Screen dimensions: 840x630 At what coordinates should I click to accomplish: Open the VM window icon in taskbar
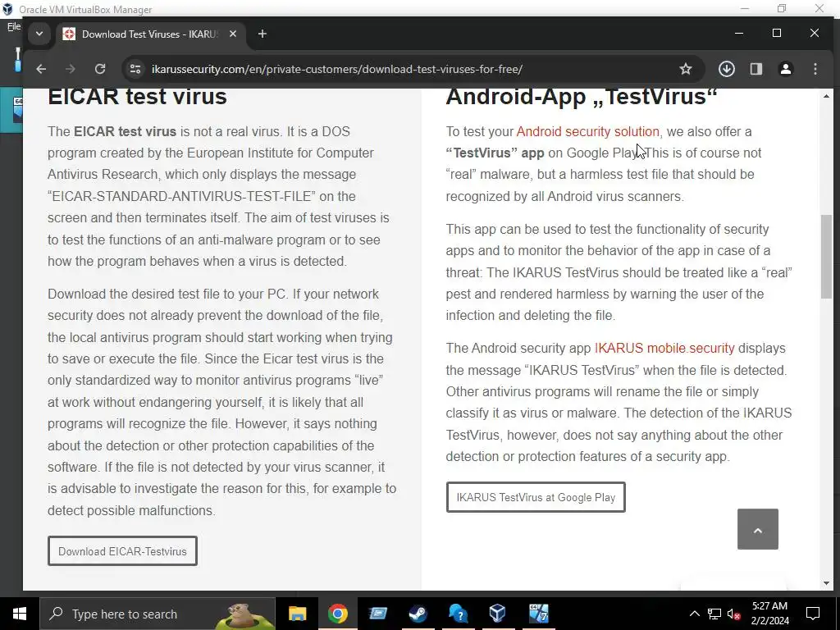(538, 614)
